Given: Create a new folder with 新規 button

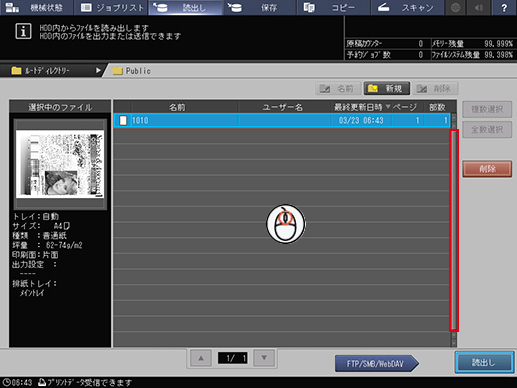Looking at the screenshot, I should pos(387,89).
